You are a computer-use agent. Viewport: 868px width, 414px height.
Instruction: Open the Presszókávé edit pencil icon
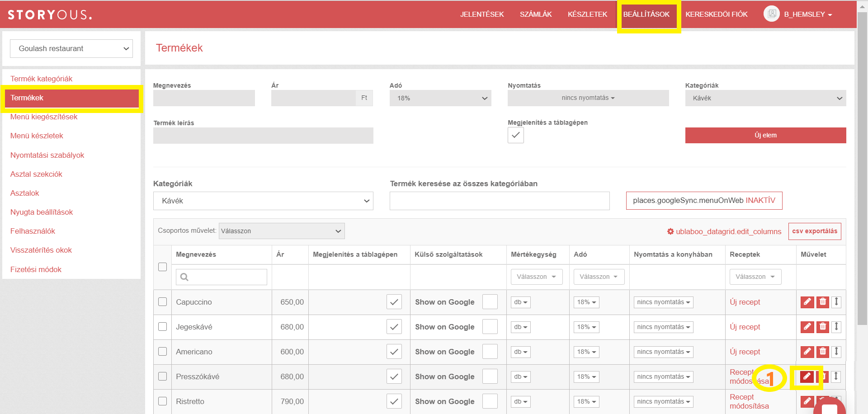click(x=807, y=376)
